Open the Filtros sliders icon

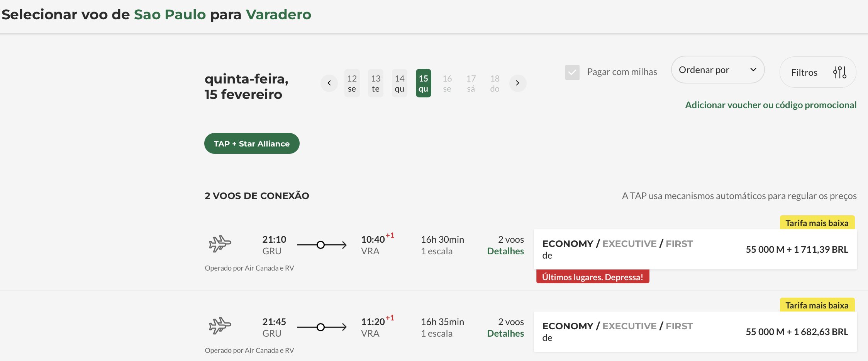click(x=839, y=72)
